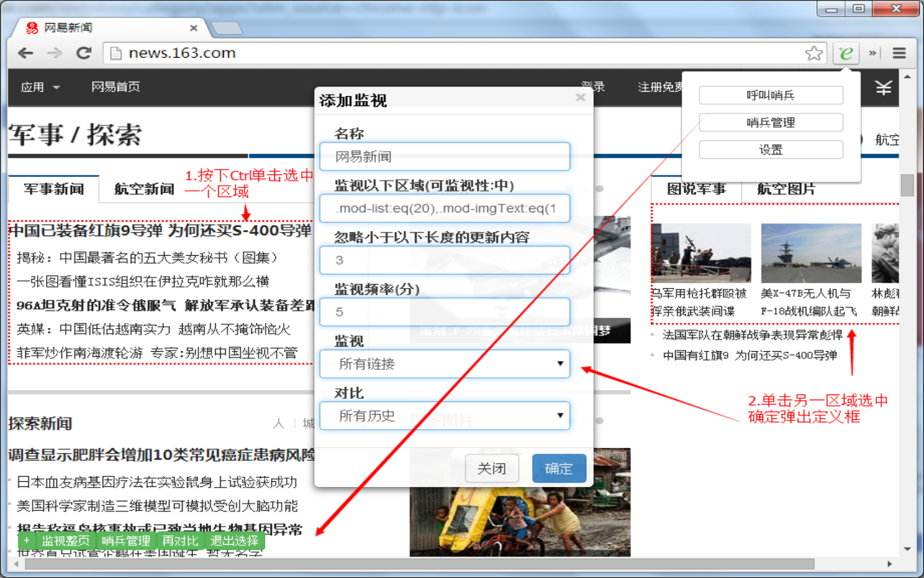
Task: Focus the 名称 input field
Action: (x=445, y=156)
